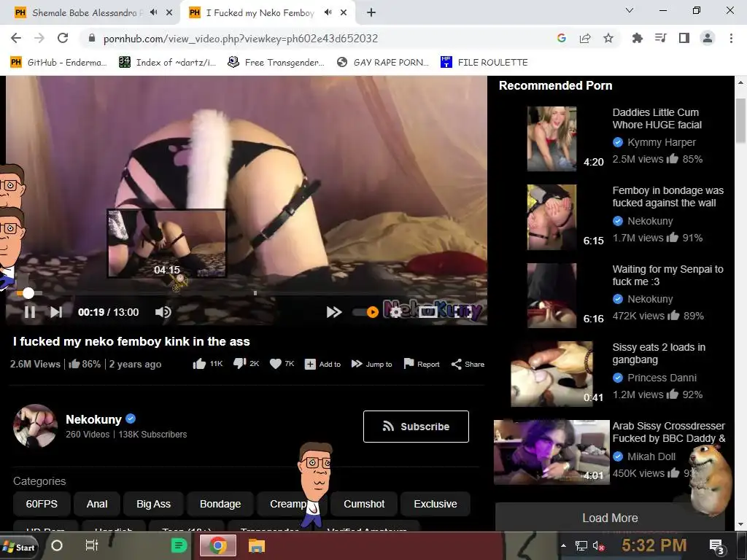Subscribe to the channel
Image resolution: width=747 pixels, height=560 pixels.
point(416,426)
